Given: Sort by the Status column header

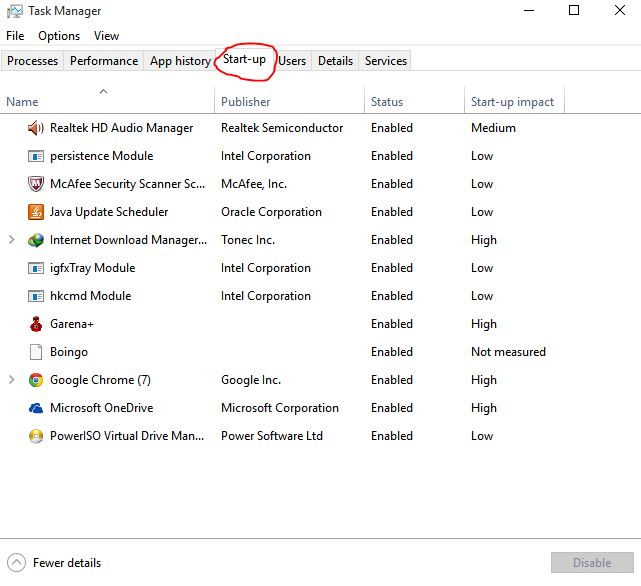Looking at the screenshot, I should pos(414,101).
